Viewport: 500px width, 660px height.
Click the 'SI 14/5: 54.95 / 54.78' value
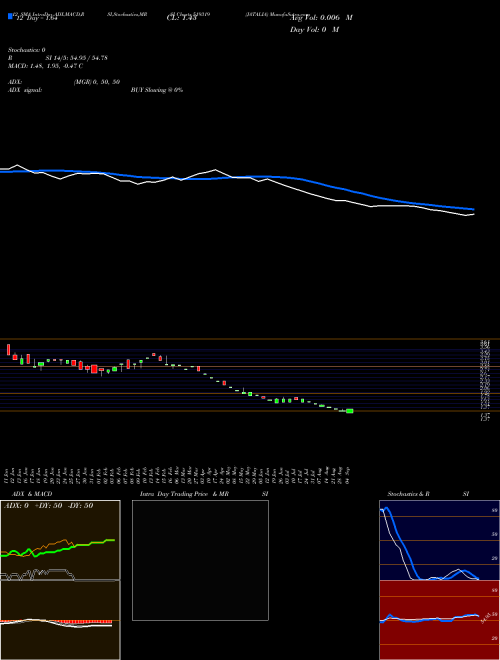(77, 58)
